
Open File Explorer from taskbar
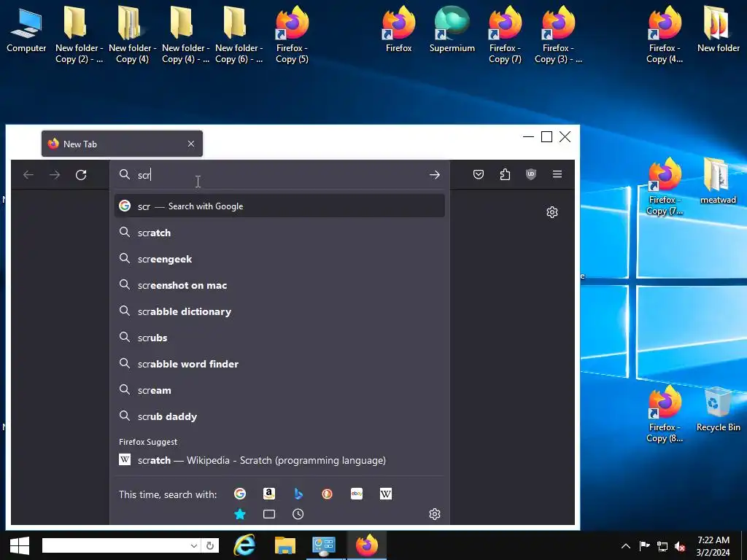coord(285,545)
